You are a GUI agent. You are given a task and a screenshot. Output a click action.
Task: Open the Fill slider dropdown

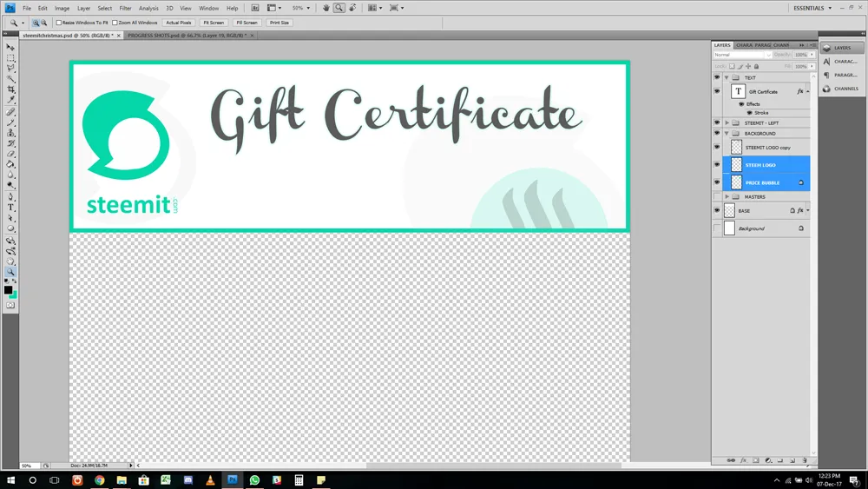[812, 66]
